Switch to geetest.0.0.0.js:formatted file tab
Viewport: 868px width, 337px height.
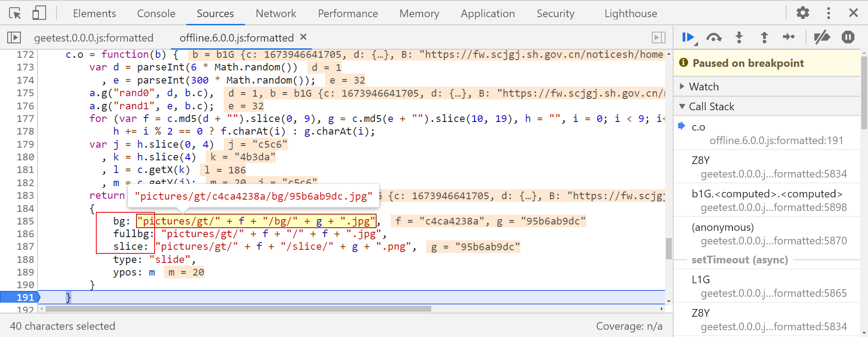[94, 38]
